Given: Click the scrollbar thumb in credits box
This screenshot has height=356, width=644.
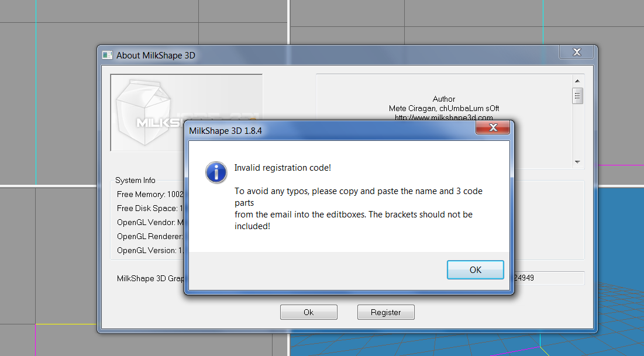Looking at the screenshot, I should (577, 96).
